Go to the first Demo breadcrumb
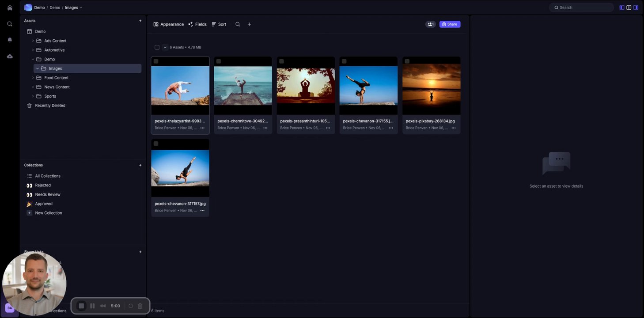Viewport: 644px width, 318px height. coord(39,8)
